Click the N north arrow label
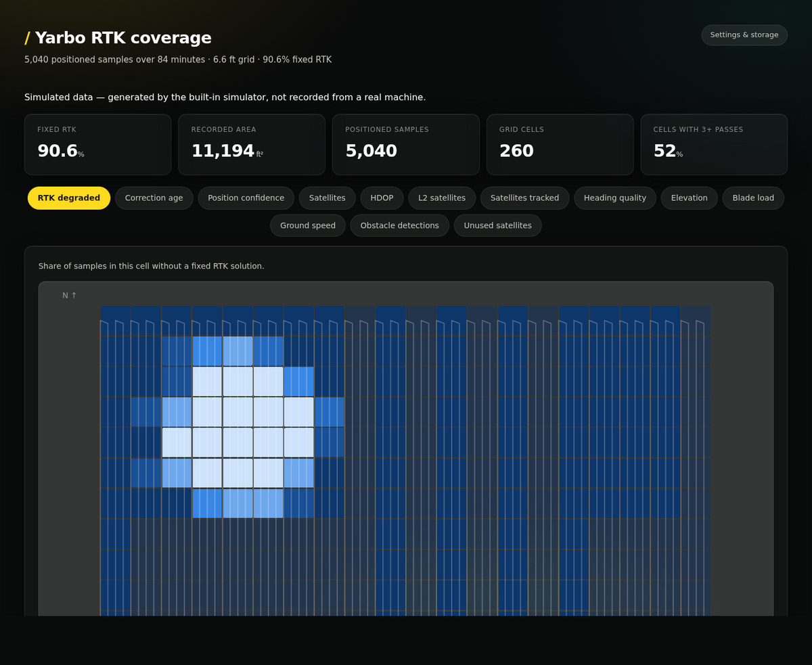 click(70, 296)
